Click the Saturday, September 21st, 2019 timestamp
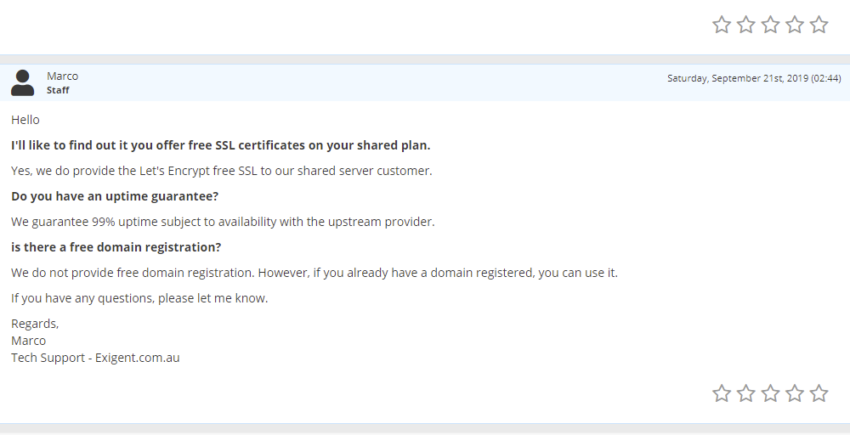 (754, 78)
